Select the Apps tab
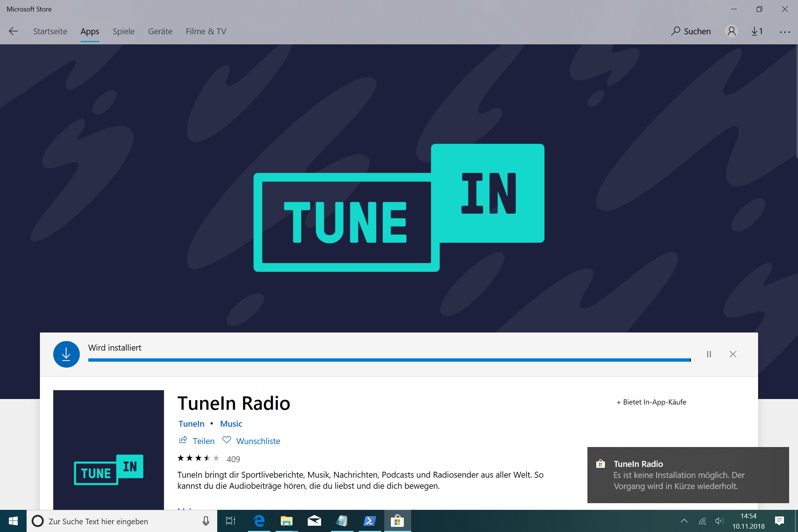Viewport: 798px width, 532px height. tap(90, 31)
